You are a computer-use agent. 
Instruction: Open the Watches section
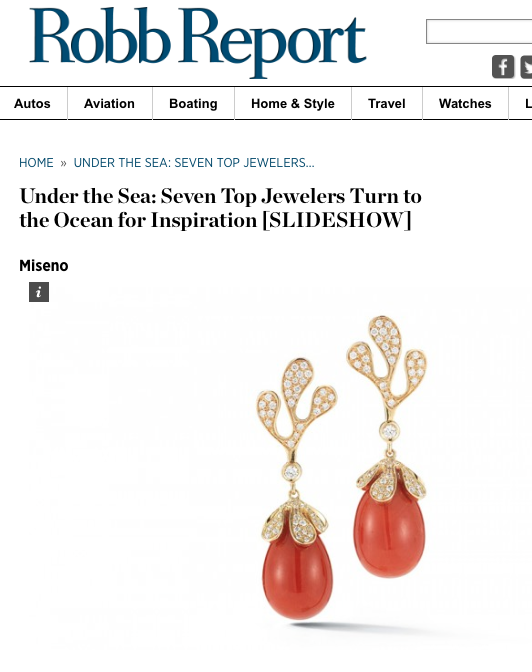pyautogui.click(x=465, y=104)
